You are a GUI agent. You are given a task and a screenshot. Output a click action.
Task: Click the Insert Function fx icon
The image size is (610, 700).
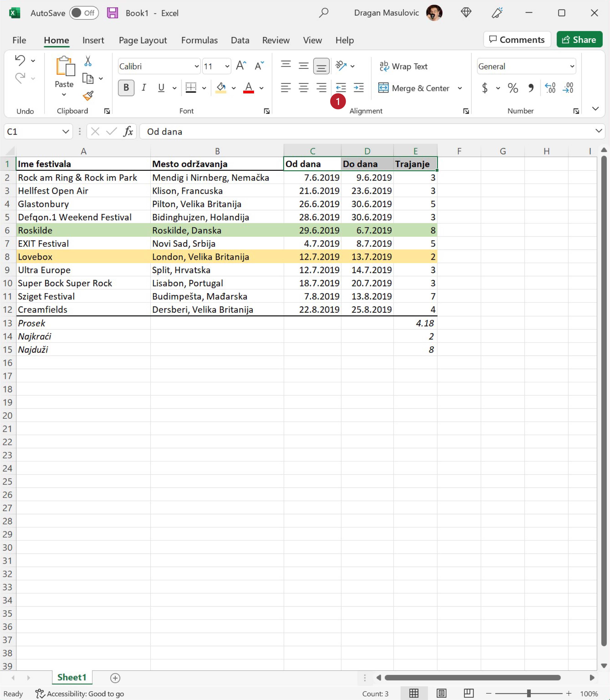click(128, 131)
